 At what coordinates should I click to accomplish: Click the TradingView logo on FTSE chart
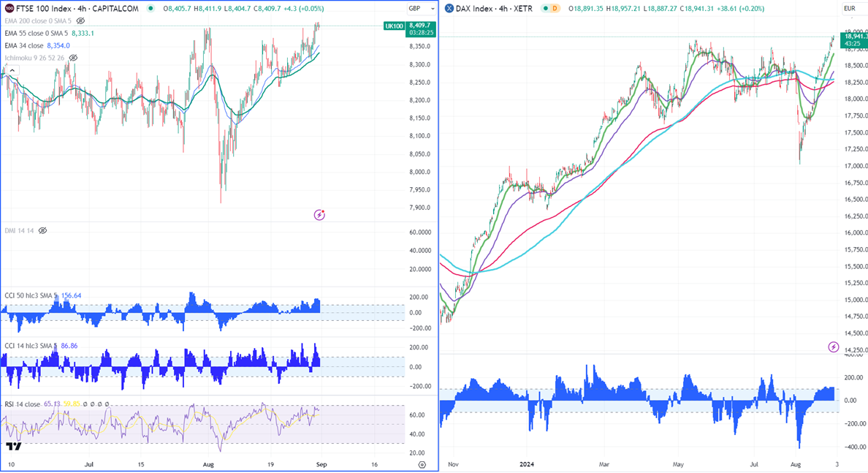(x=14, y=447)
